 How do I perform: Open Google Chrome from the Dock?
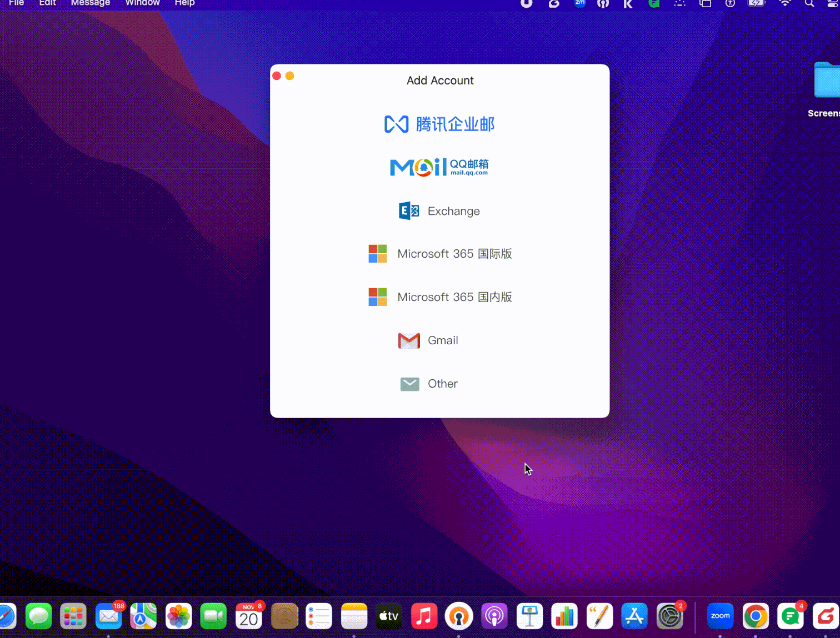click(756, 616)
